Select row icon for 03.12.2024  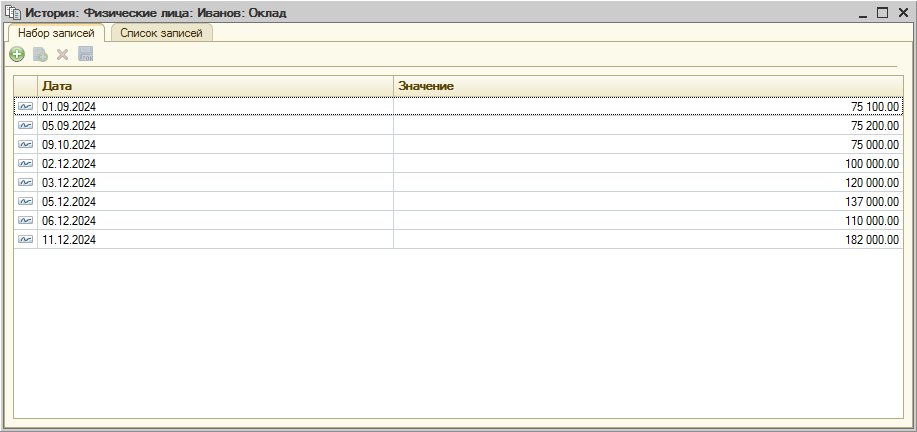tap(25, 182)
